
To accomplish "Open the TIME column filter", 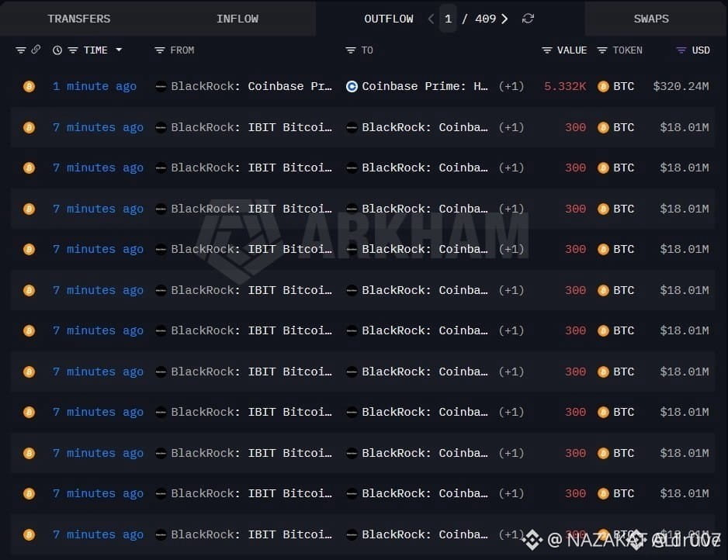I will point(73,50).
